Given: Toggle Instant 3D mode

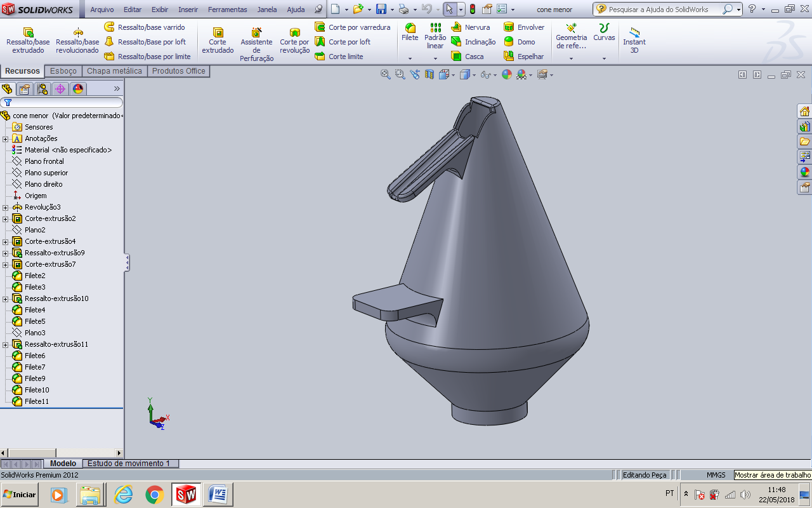Looking at the screenshot, I should [x=634, y=39].
